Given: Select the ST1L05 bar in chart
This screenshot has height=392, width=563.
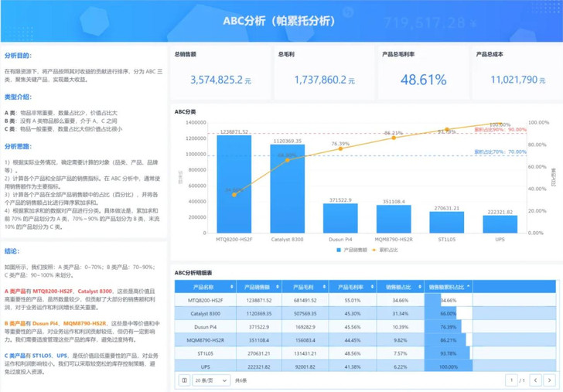Looking at the screenshot, I should pyautogui.click(x=447, y=222).
